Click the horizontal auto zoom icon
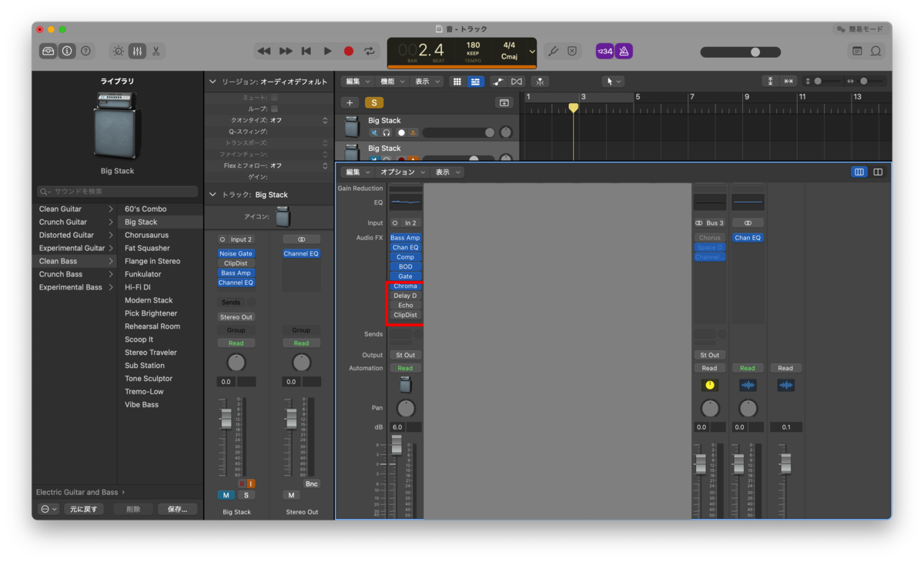The height and width of the screenshot is (562, 924). 788,81
